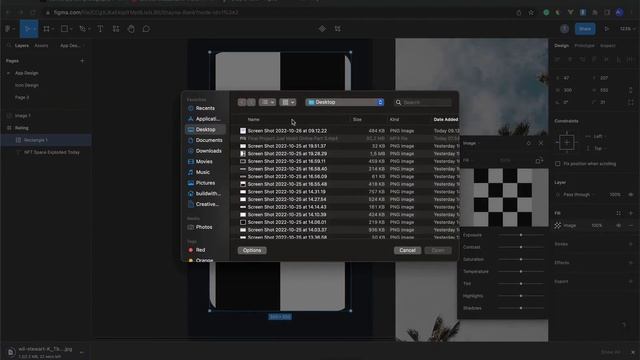Open list view options dropdown in dialog
The width and height of the screenshot is (640, 360).
click(267, 102)
